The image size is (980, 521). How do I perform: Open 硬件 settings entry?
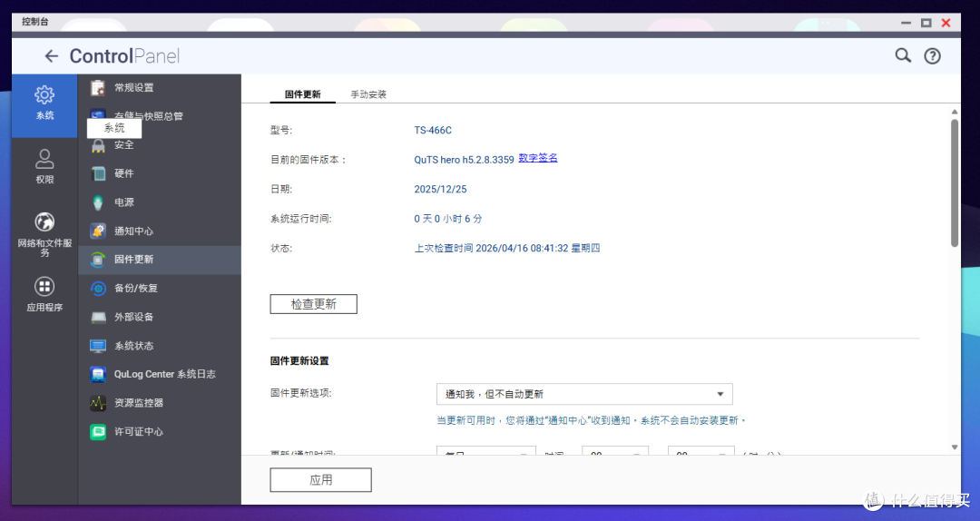point(160,174)
